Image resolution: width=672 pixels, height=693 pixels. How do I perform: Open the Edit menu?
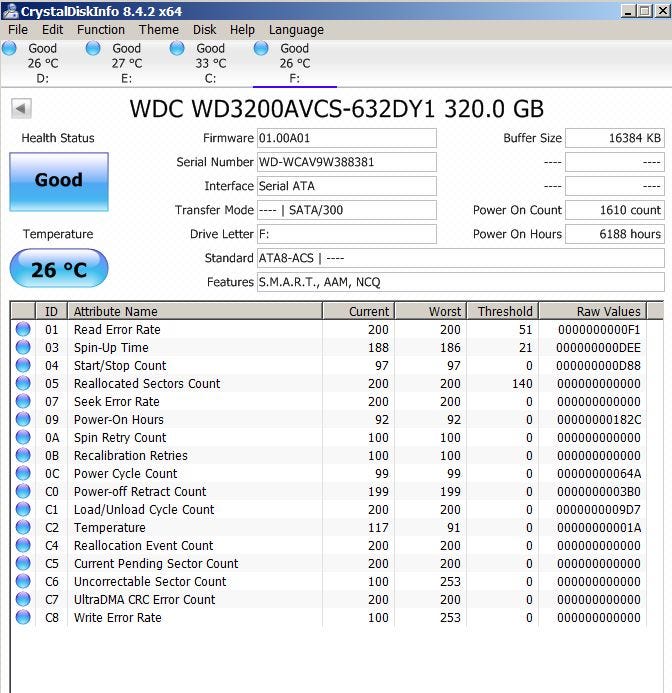52,30
